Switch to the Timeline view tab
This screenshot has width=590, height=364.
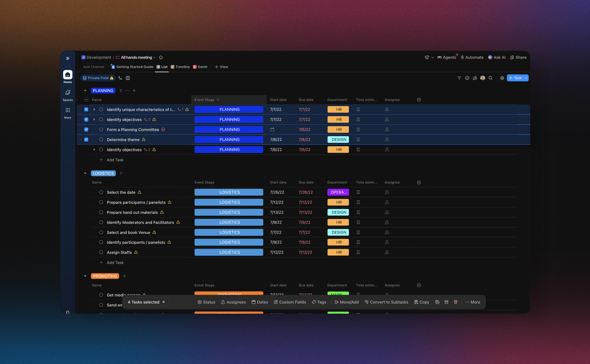tap(180, 67)
